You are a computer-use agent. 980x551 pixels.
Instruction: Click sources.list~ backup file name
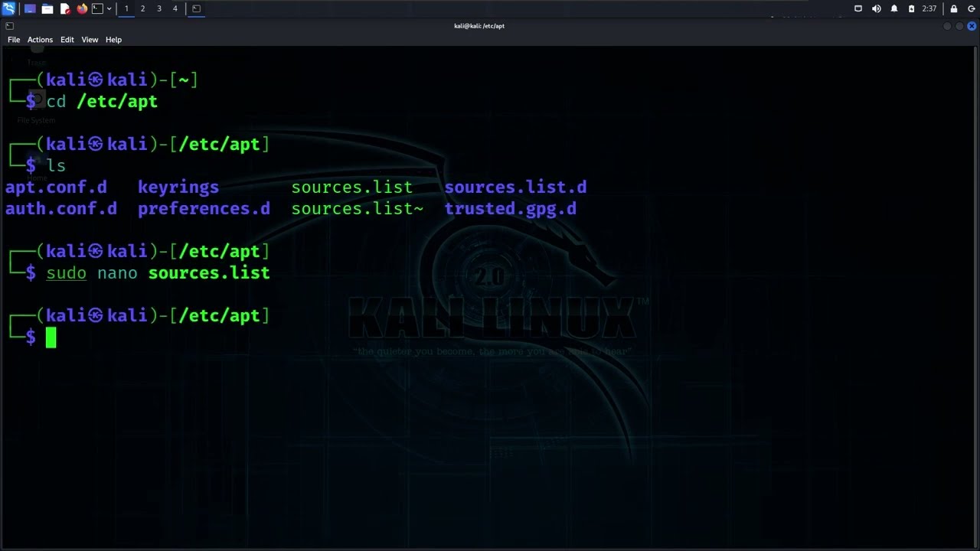point(357,209)
